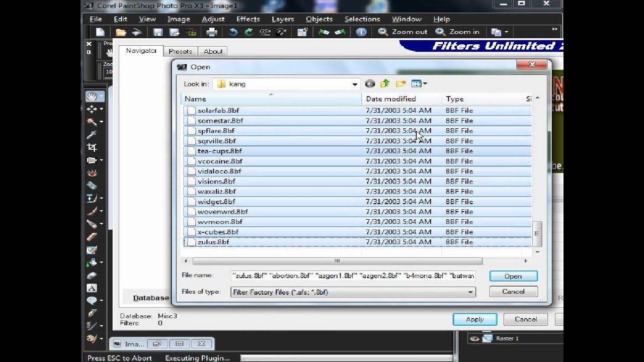Select the Pick move tool
Viewport: 644px width, 362px height.
tap(92, 109)
